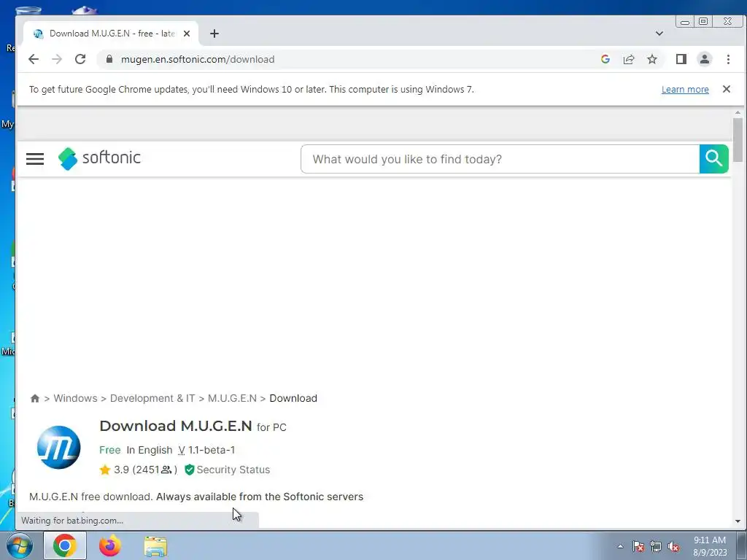Viewport: 747px width, 560px height.
Task: Open M.U.G.E.N breadcrumb link
Action: pyautogui.click(x=232, y=398)
